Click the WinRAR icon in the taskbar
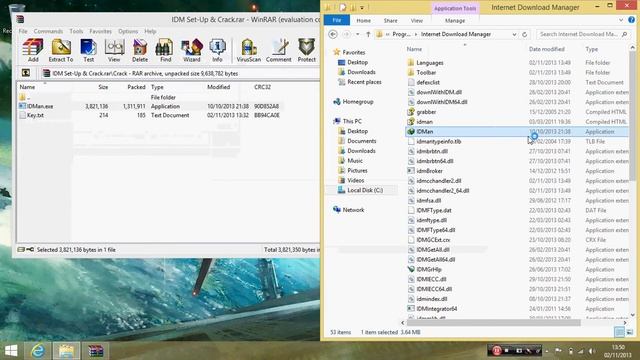This screenshot has height=360, width=640. pos(96,351)
